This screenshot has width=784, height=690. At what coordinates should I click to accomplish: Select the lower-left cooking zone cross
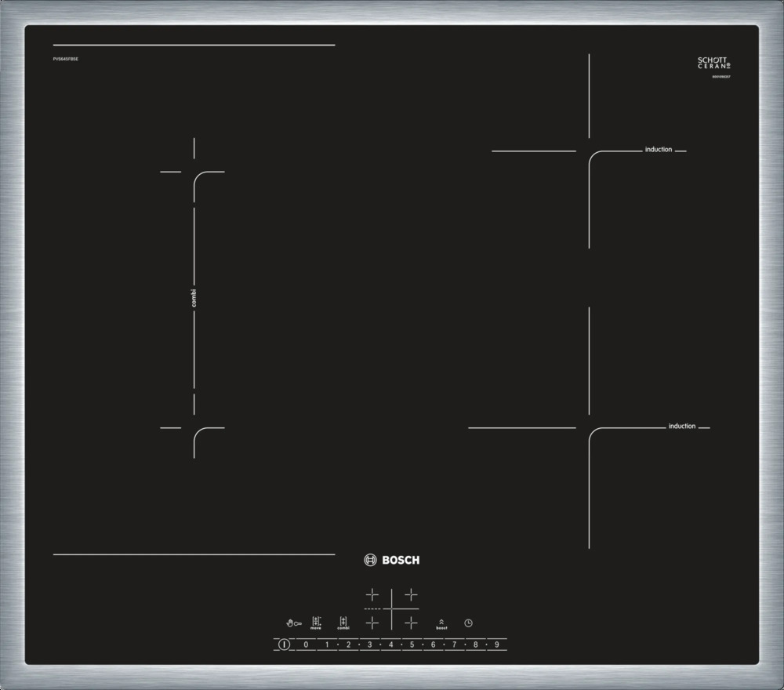tap(372, 623)
